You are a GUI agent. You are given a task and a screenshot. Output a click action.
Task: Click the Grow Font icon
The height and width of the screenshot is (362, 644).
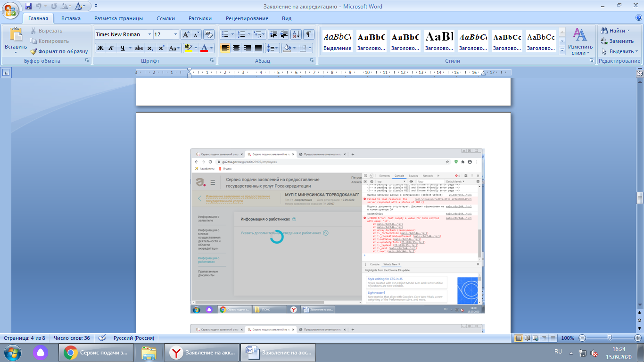[x=186, y=34]
